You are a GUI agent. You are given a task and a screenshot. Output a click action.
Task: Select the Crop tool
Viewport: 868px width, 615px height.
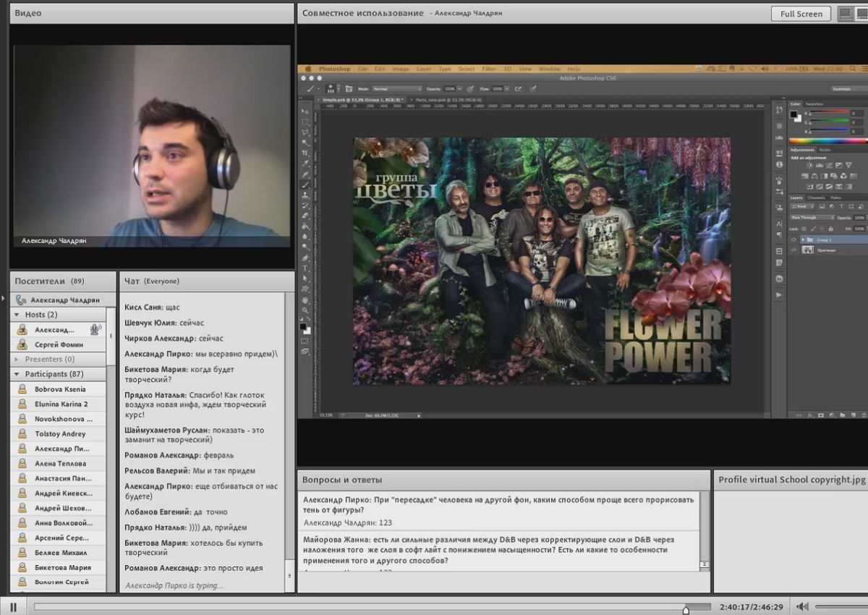tap(306, 153)
